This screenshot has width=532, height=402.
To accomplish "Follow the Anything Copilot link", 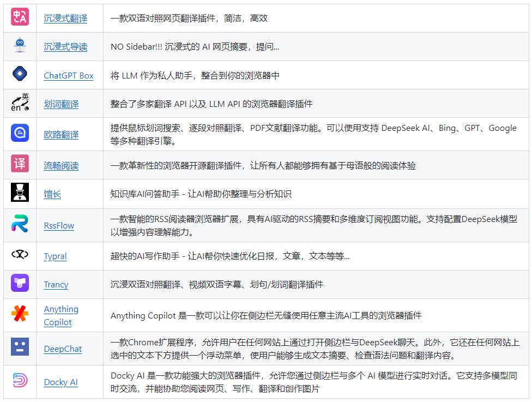I will (x=61, y=315).
